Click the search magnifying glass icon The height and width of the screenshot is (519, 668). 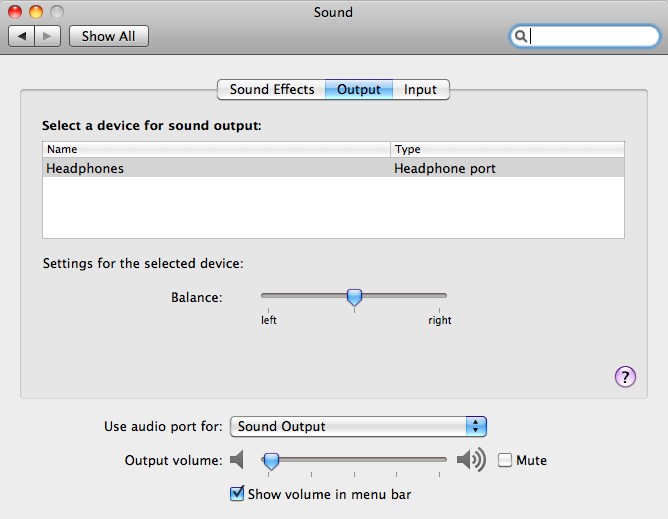pyautogui.click(x=521, y=36)
